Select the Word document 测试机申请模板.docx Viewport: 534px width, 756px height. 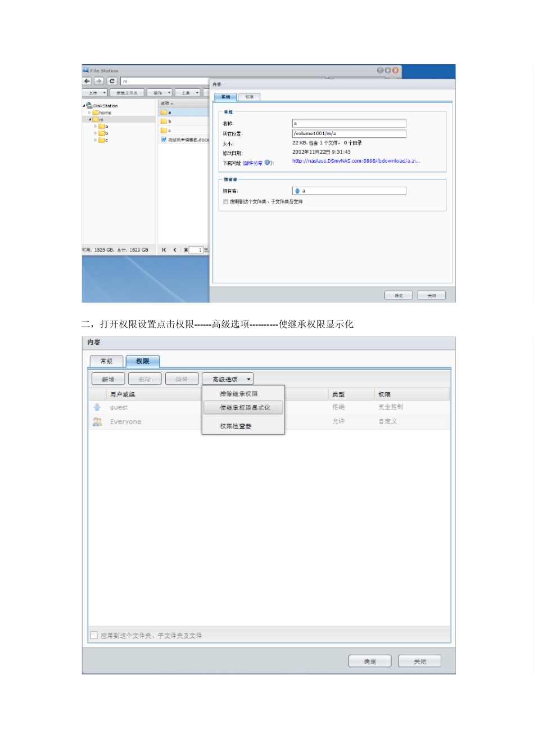pyautogui.click(x=185, y=139)
